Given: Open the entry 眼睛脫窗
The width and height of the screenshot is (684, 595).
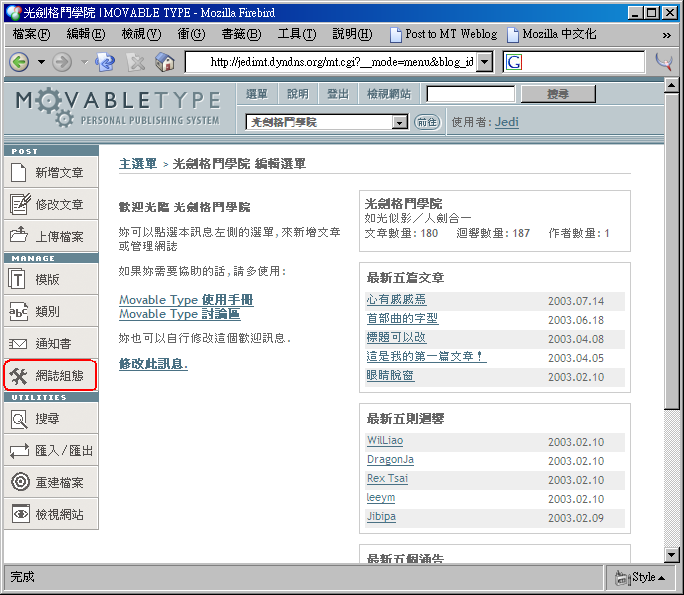Looking at the screenshot, I should (x=390, y=375).
